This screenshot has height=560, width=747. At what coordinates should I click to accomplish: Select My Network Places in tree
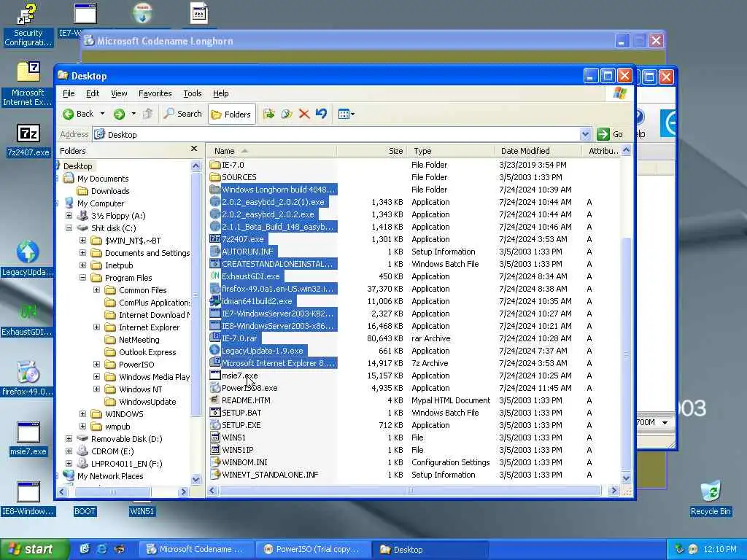(110, 475)
